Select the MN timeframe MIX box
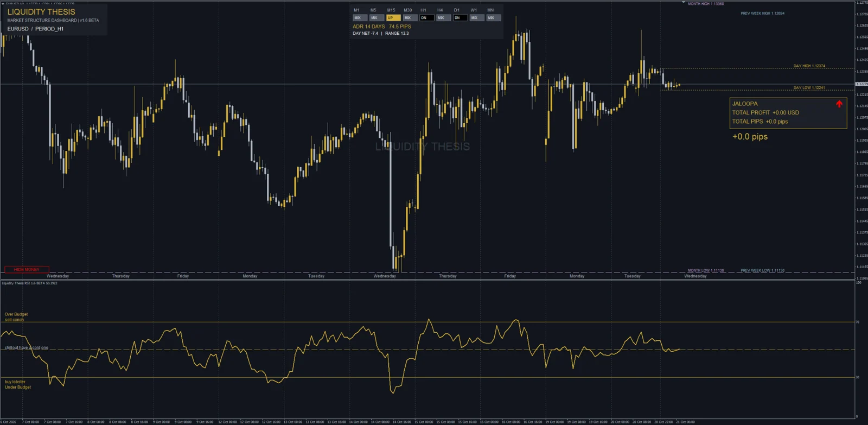Image resolution: width=868 pixels, height=425 pixels. pyautogui.click(x=494, y=18)
